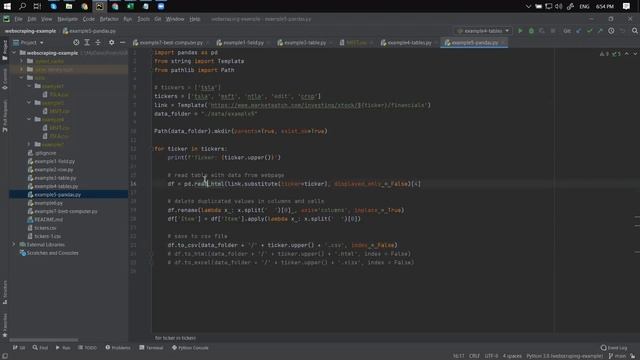The image size is (640, 360).
Task: Collapse all icon in Project panel header
Action: pyautogui.click(x=98, y=42)
